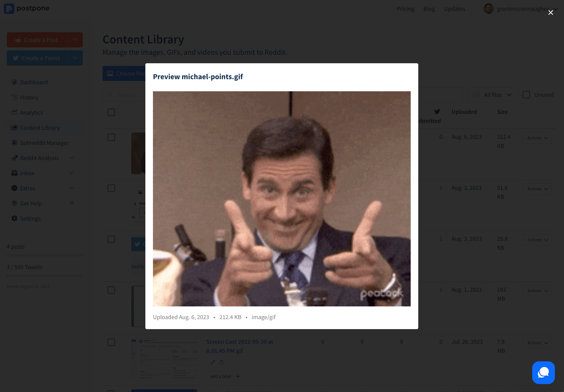Open the Blog page
The image size is (564, 392).
[x=429, y=9]
